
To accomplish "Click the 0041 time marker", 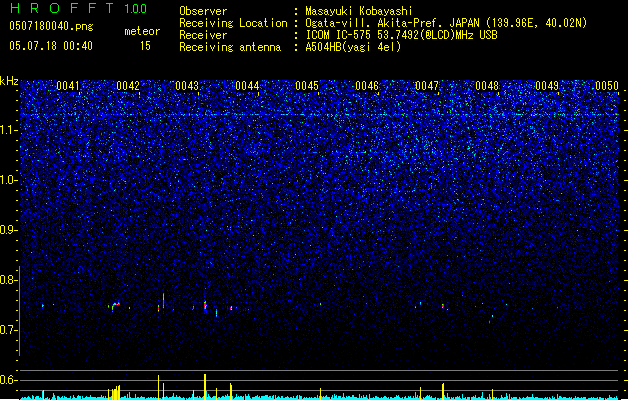I will pyautogui.click(x=68, y=86).
